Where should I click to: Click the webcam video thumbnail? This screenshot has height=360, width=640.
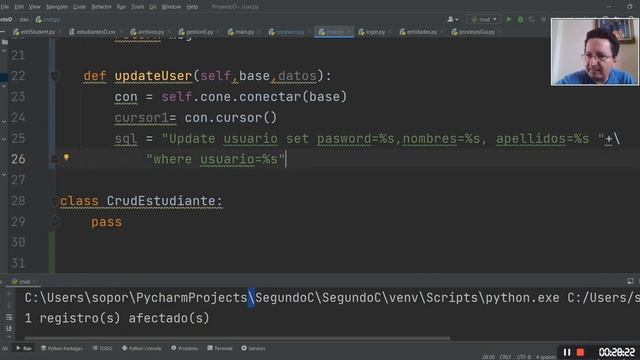point(594,52)
